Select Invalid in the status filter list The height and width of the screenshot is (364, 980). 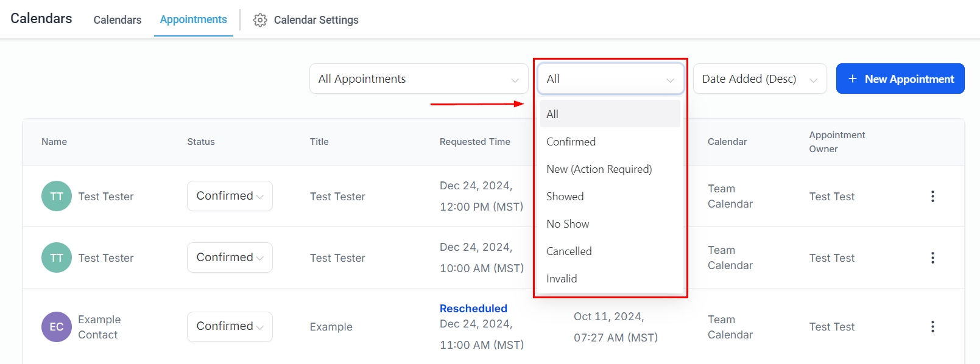point(562,279)
